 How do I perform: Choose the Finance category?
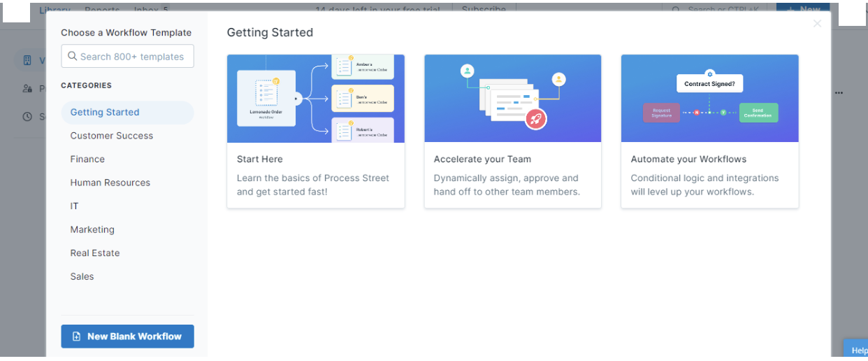click(x=87, y=159)
